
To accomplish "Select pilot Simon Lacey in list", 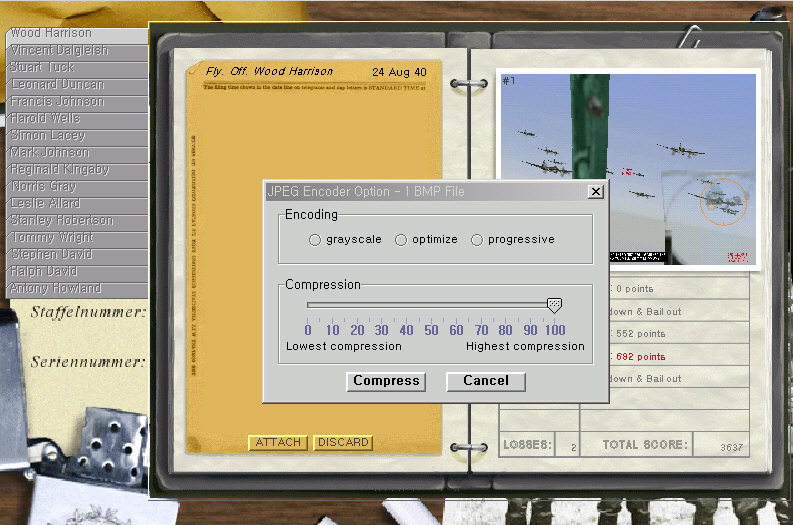I will coord(77,136).
